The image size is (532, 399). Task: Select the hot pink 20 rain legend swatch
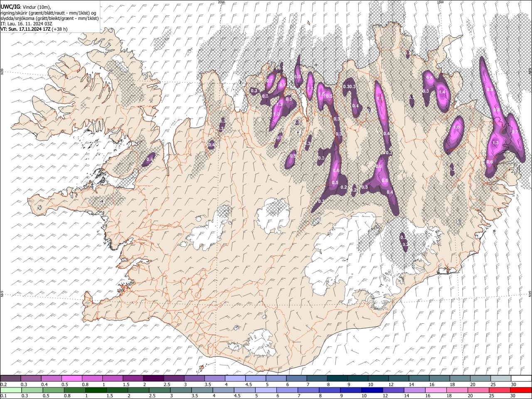click(478, 390)
